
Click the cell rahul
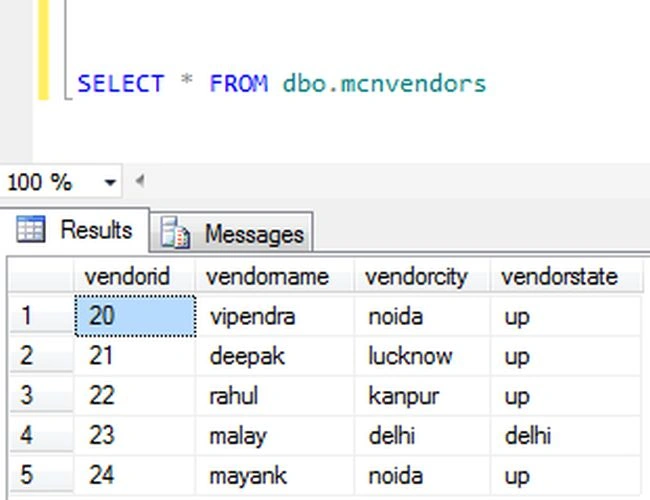point(274,395)
